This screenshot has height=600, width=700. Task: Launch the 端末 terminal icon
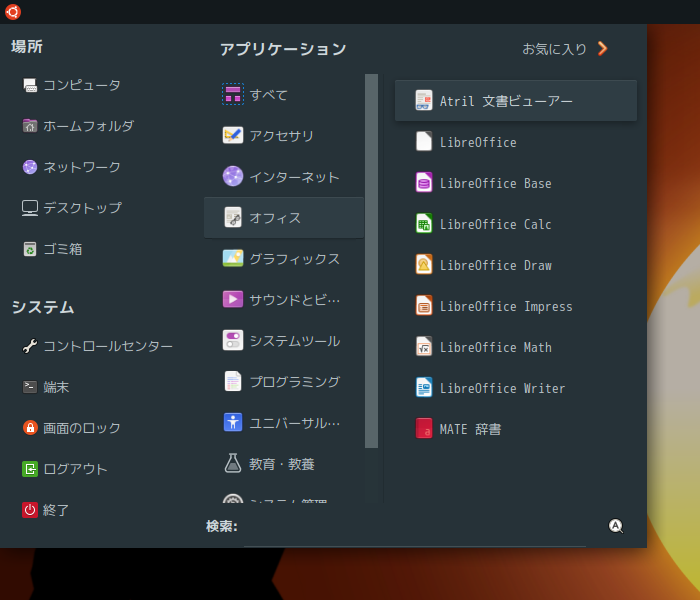[x=30, y=387]
